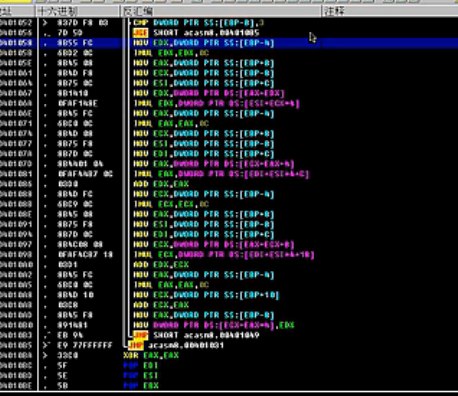
Task: Click hex bytes 7D 5D
Action: pyautogui.click(x=70, y=33)
